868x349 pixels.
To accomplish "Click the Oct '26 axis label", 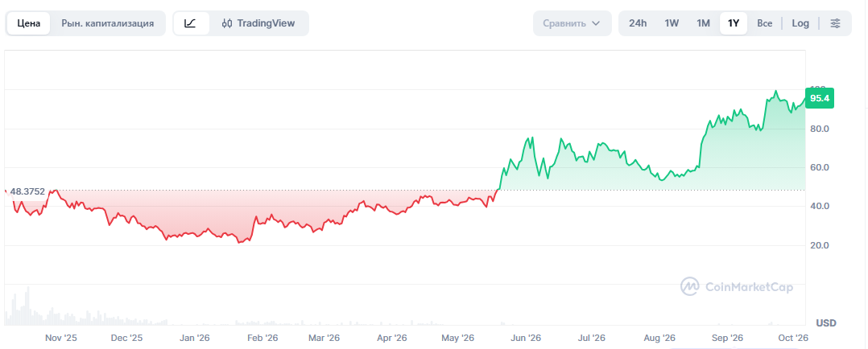I will click(x=793, y=338).
